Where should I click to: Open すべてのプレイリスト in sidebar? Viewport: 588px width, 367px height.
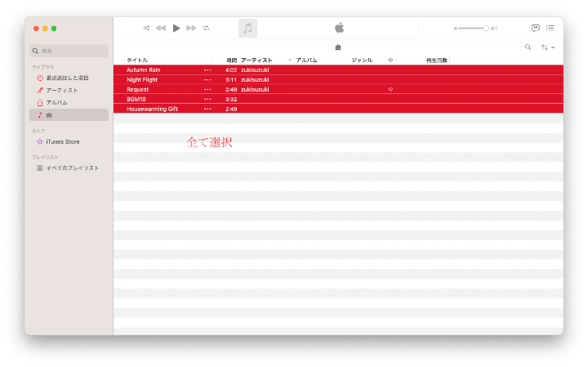tap(68, 168)
